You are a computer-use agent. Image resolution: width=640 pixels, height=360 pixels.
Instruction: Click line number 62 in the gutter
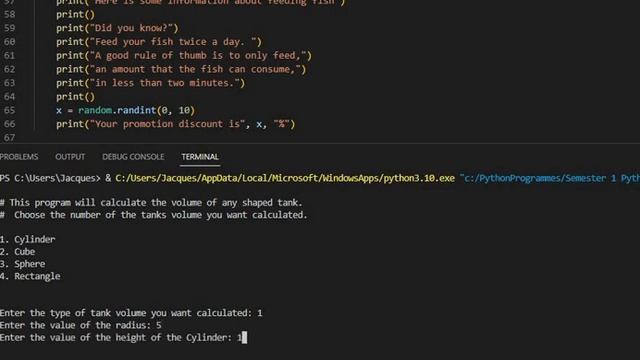[x=9, y=69]
